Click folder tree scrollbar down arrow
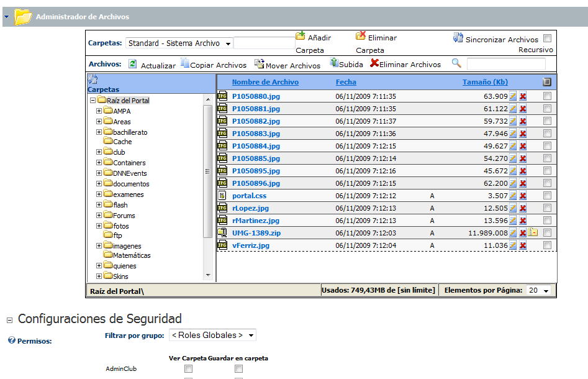The height and width of the screenshot is (379, 588). click(208, 275)
